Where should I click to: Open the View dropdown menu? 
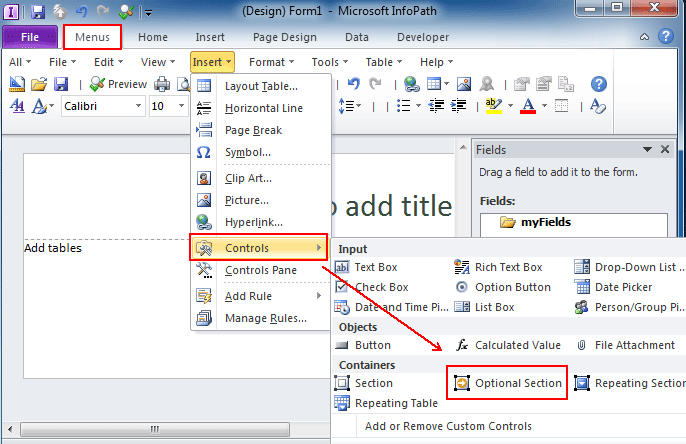coord(158,62)
